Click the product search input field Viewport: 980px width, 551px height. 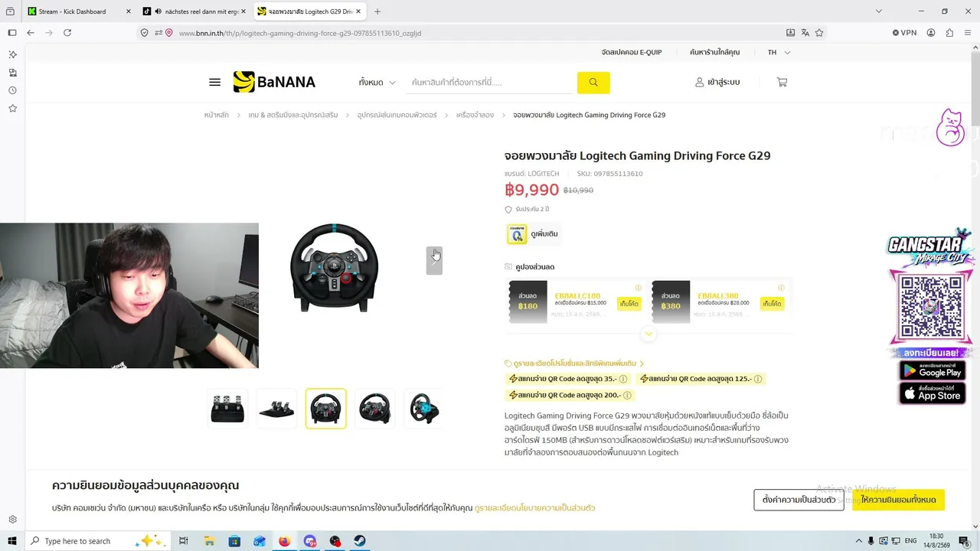491,83
